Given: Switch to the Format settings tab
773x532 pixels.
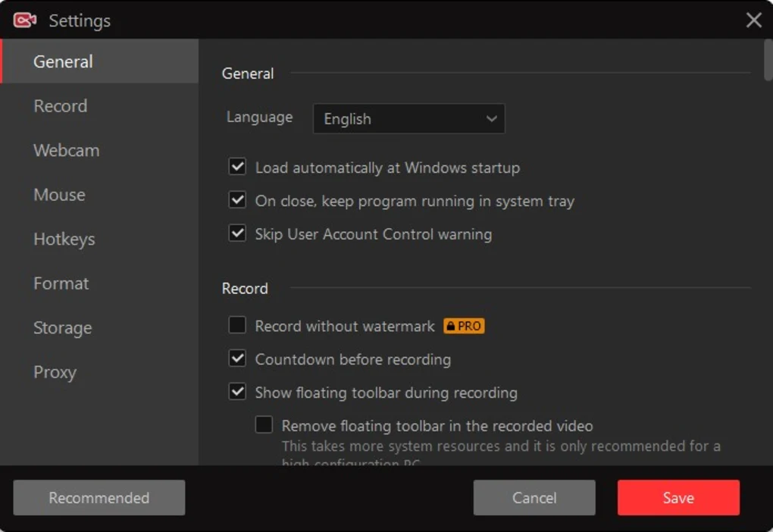Looking at the screenshot, I should [x=61, y=283].
